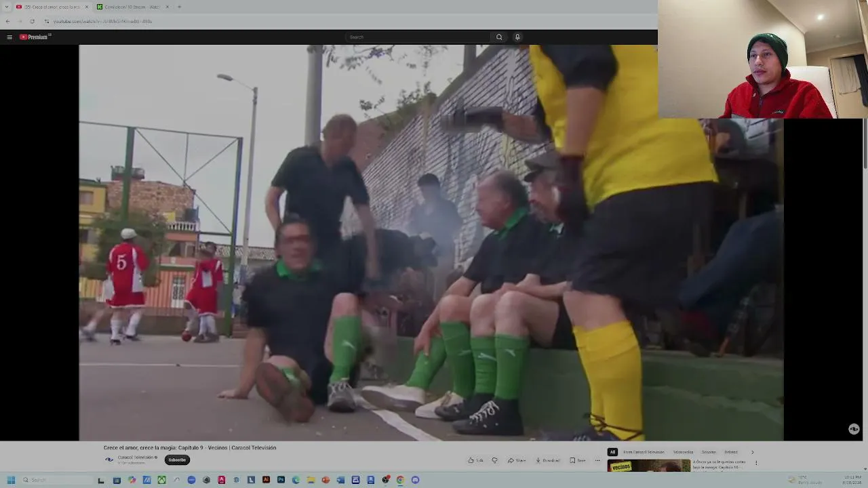Open video title Crece el amor, crece la magia
The width and height of the screenshot is (868, 488).
190,448
